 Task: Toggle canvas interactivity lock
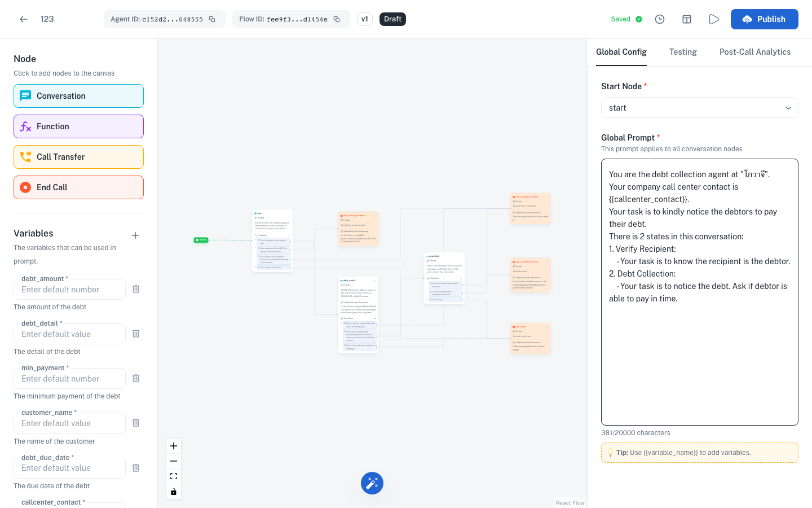(x=174, y=492)
